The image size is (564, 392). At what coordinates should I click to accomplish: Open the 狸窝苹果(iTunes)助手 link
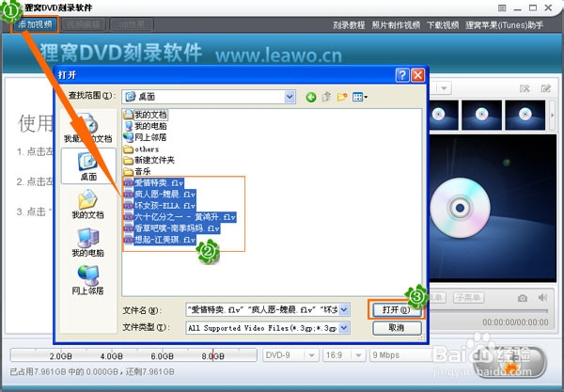(x=504, y=25)
